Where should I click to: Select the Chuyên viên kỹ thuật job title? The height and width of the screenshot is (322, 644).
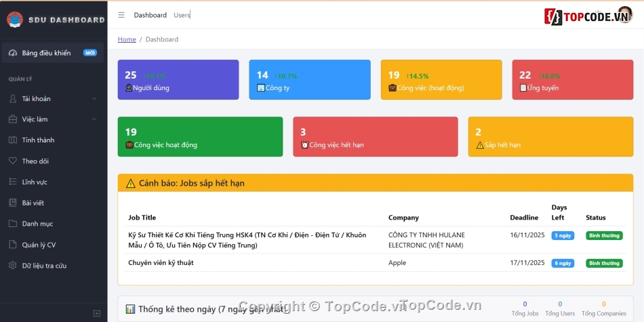(x=161, y=263)
